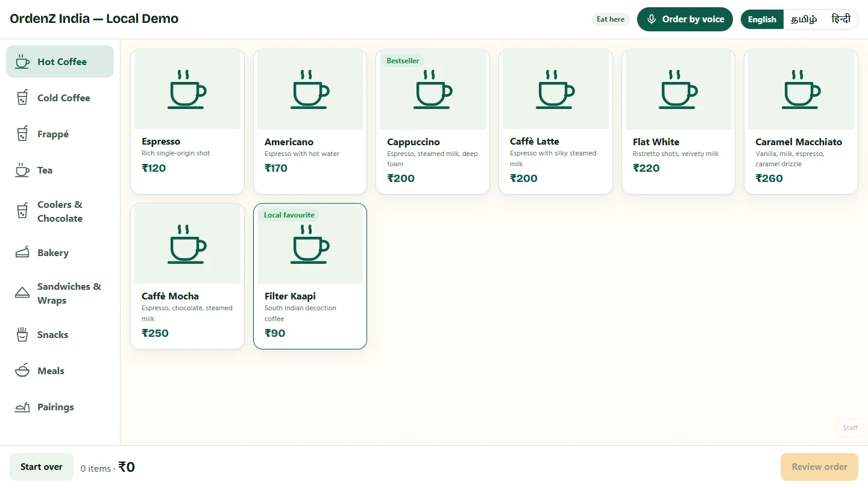Open the Snacks category
The height and width of the screenshot is (488, 868).
[60, 334]
